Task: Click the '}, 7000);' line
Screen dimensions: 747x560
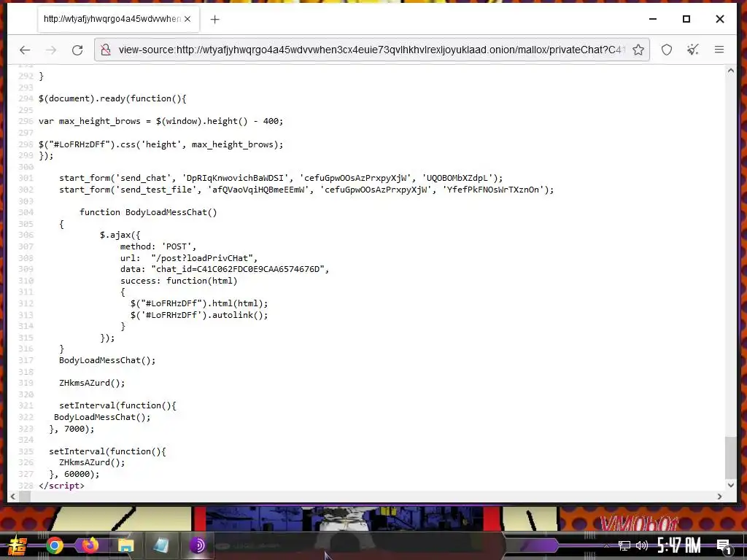Action: point(71,429)
